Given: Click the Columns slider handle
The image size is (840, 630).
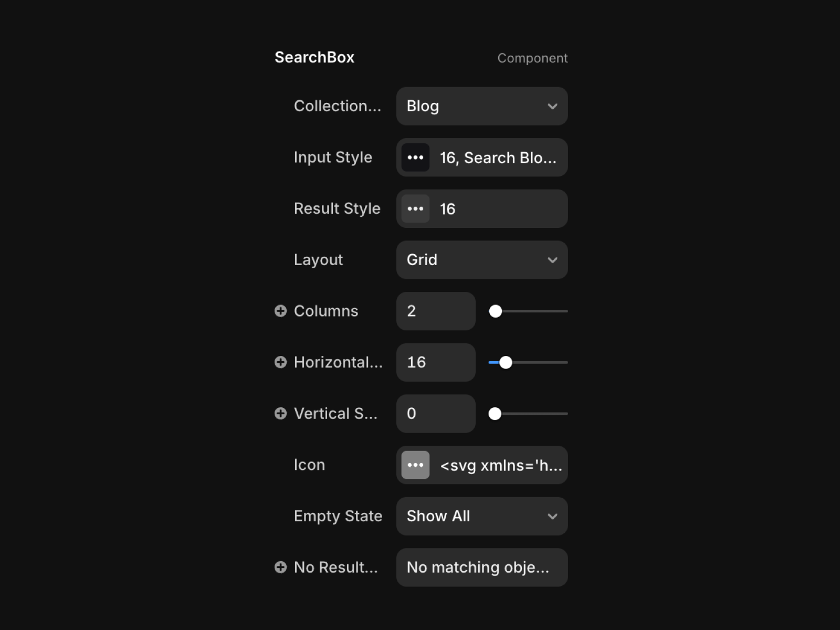Looking at the screenshot, I should pos(495,311).
